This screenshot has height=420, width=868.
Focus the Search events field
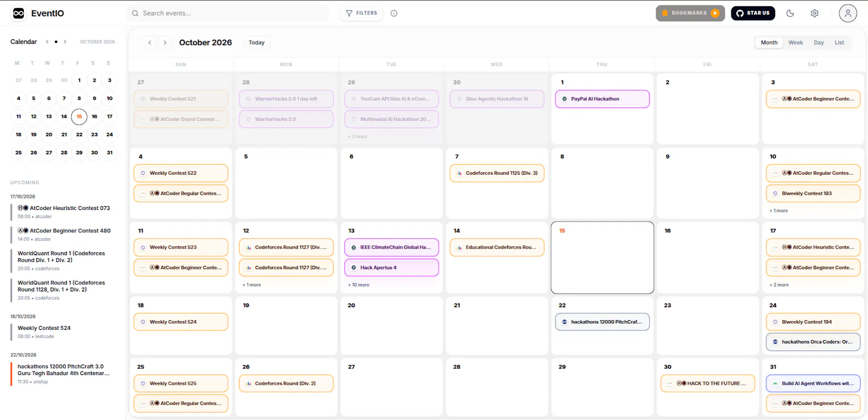(x=228, y=13)
